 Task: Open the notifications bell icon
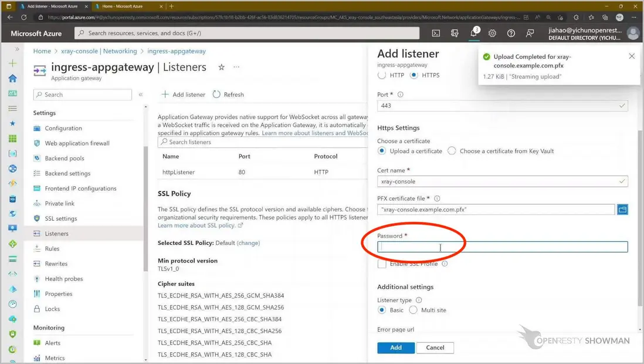473,33
